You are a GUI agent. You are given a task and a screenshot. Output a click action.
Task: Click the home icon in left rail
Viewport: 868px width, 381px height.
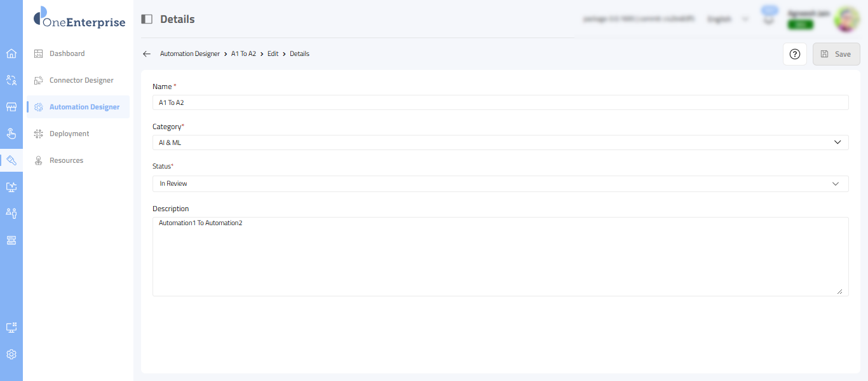[x=11, y=53]
